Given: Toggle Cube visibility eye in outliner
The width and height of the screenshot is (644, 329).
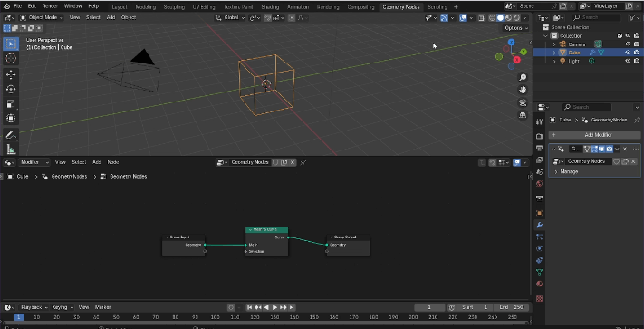Looking at the screenshot, I should point(628,53).
